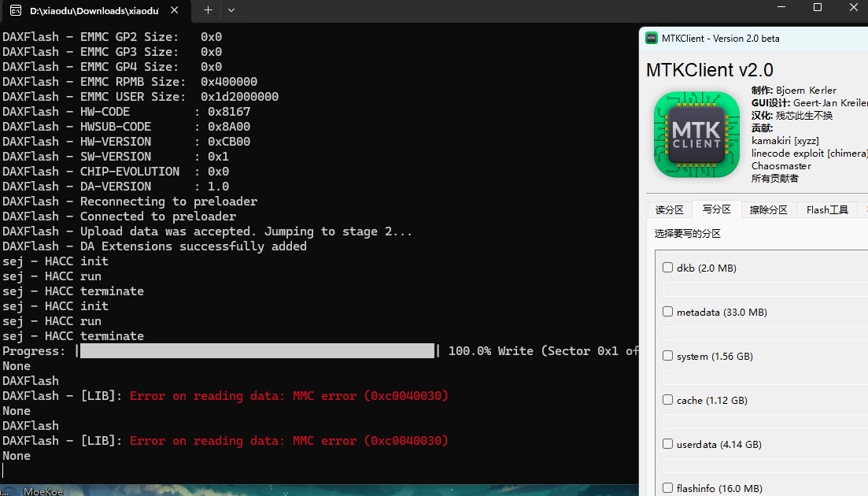Select the cache (1.12 GB) checkbox

click(667, 400)
